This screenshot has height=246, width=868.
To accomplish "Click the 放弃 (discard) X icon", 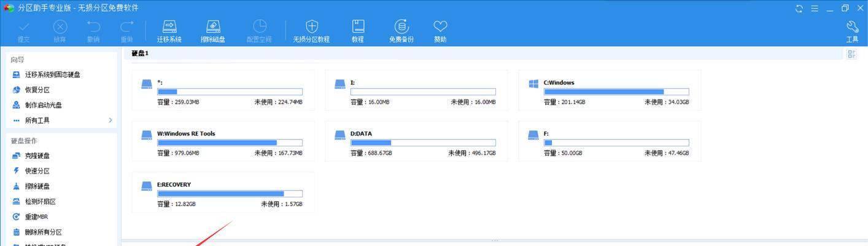I will coord(60,26).
